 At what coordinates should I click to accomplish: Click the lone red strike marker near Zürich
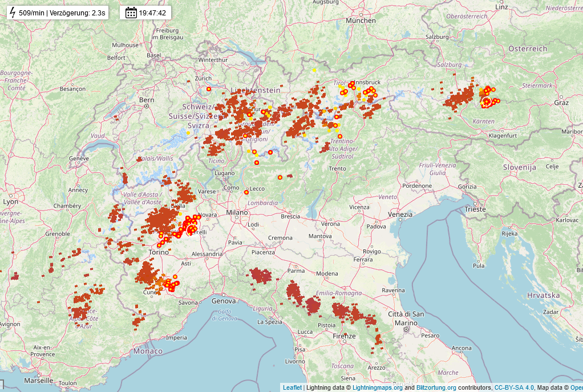(x=209, y=89)
